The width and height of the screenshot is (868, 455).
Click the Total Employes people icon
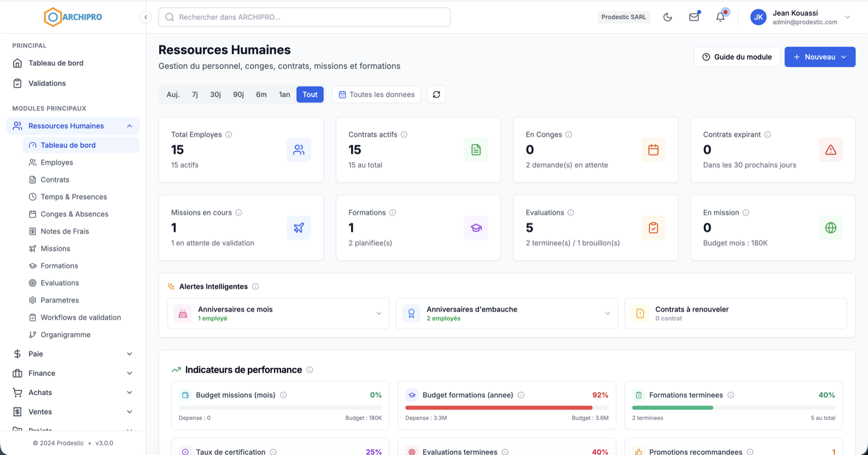[x=298, y=150]
